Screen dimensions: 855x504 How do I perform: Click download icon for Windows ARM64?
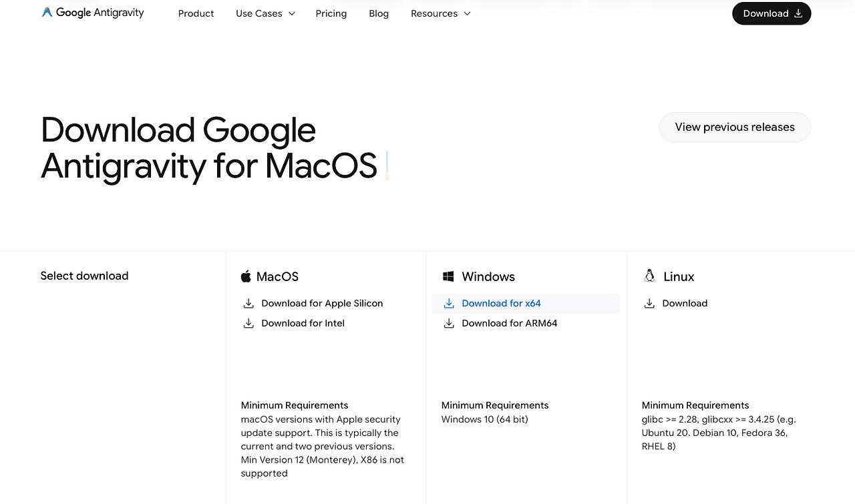coord(449,323)
